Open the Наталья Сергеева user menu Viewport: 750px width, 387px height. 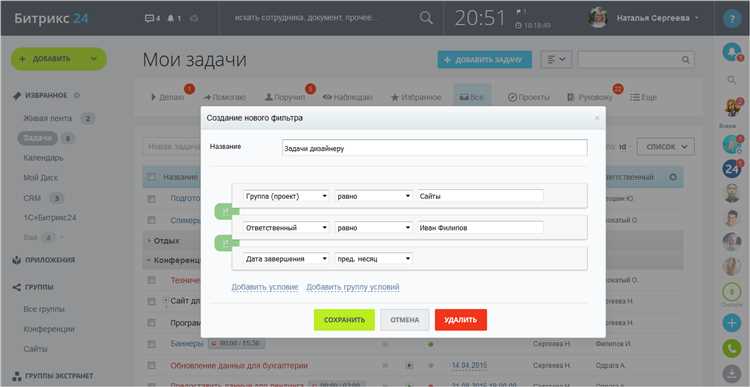tap(657, 18)
